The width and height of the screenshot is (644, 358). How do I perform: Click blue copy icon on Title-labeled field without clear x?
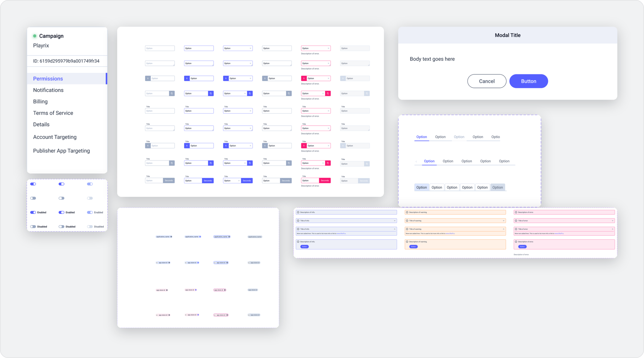click(x=211, y=163)
